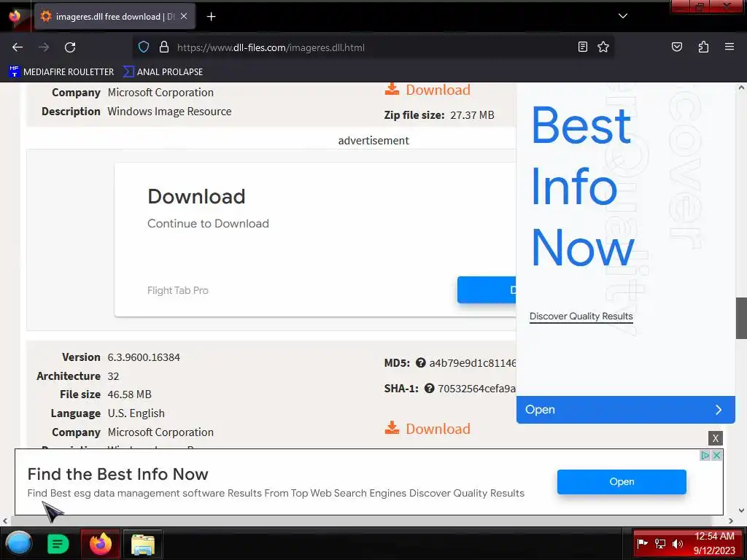Click the MD5 help question icon

coord(420,363)
